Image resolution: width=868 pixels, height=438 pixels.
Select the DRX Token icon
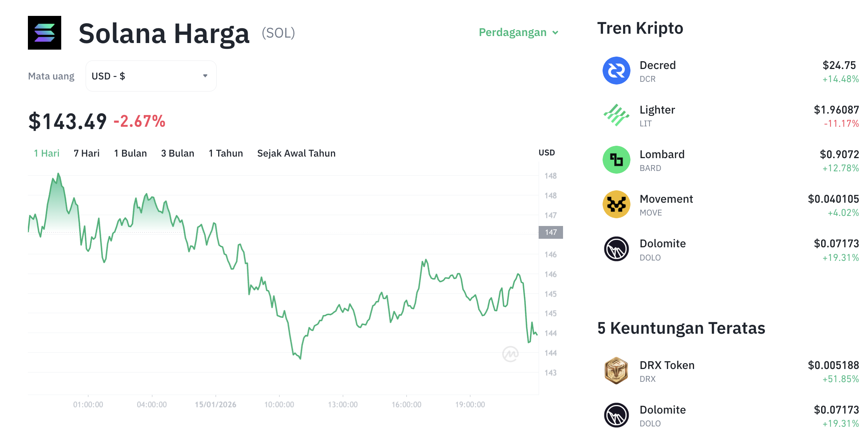point(616,371)
